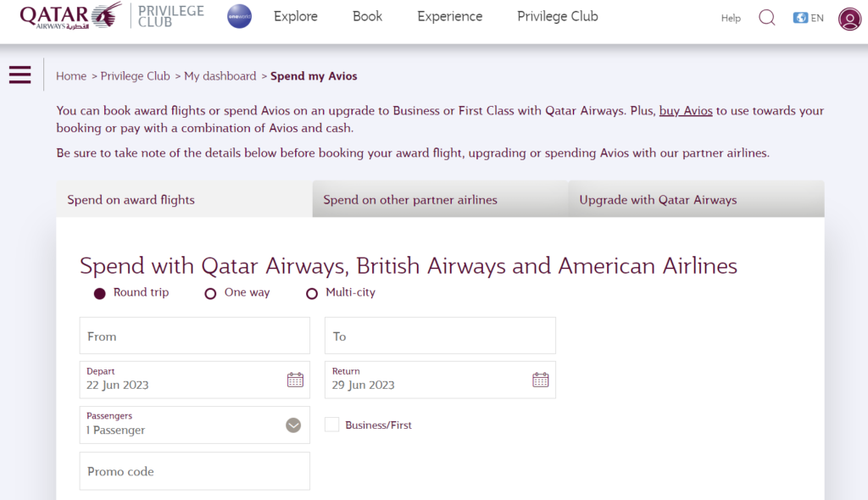Expand the Passengers dropdown arrow
This screenshot has height=500, width=868.
click(293, 425)
